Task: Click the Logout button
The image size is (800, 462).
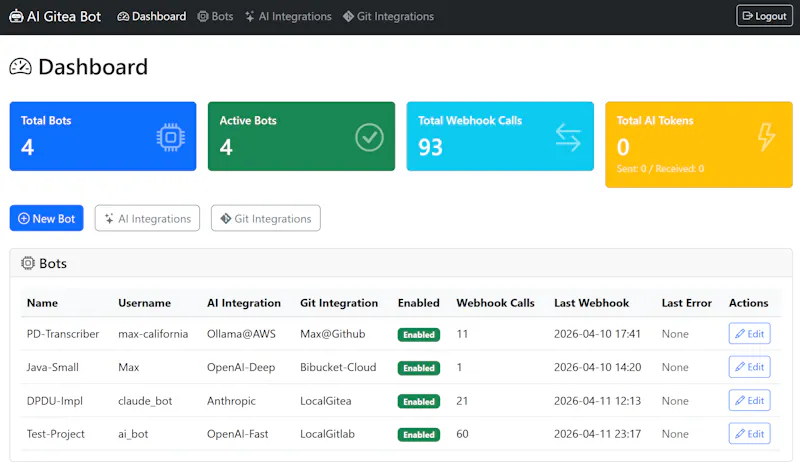Action: 764,16
